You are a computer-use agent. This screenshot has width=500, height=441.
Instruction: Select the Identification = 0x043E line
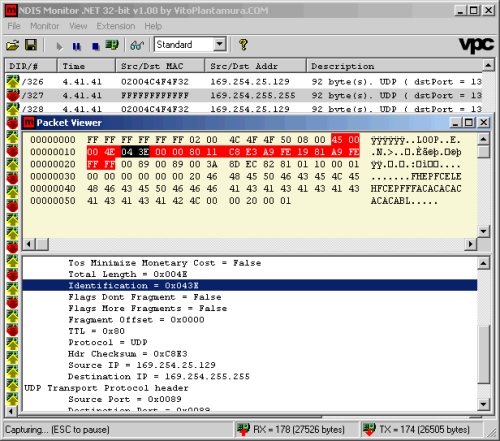click(x=250, y=285)
